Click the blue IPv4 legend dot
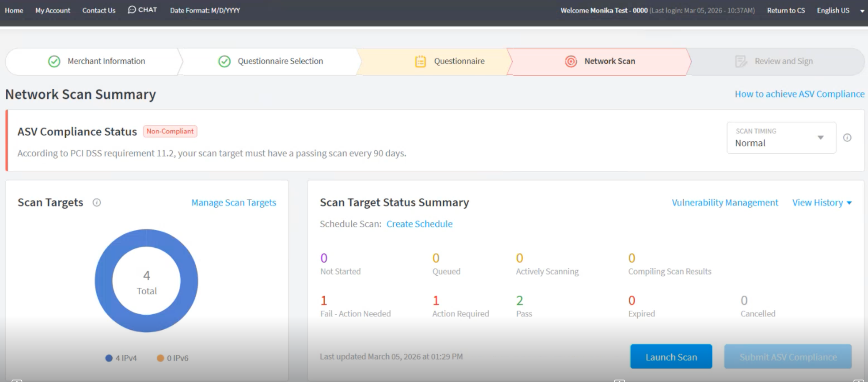This screenshot has height=382, width=868. (x=109, y=358)
